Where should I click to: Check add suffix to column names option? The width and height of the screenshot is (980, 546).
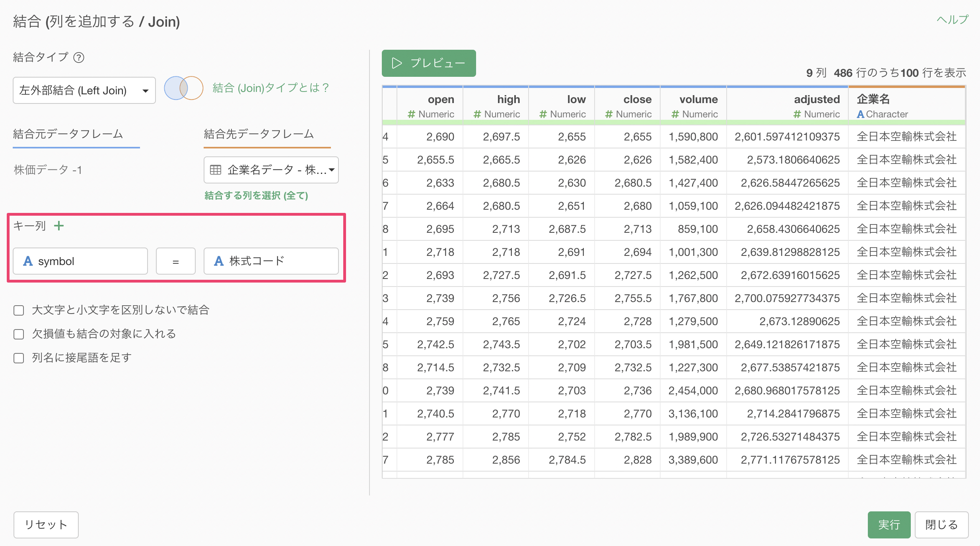19,358
